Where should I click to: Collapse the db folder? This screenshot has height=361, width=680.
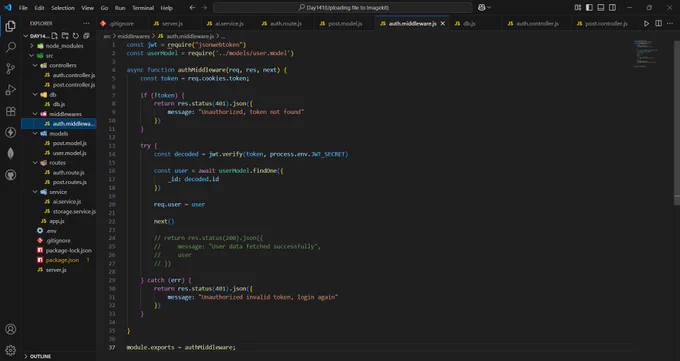pyautogui.click(x=35, y=94)
